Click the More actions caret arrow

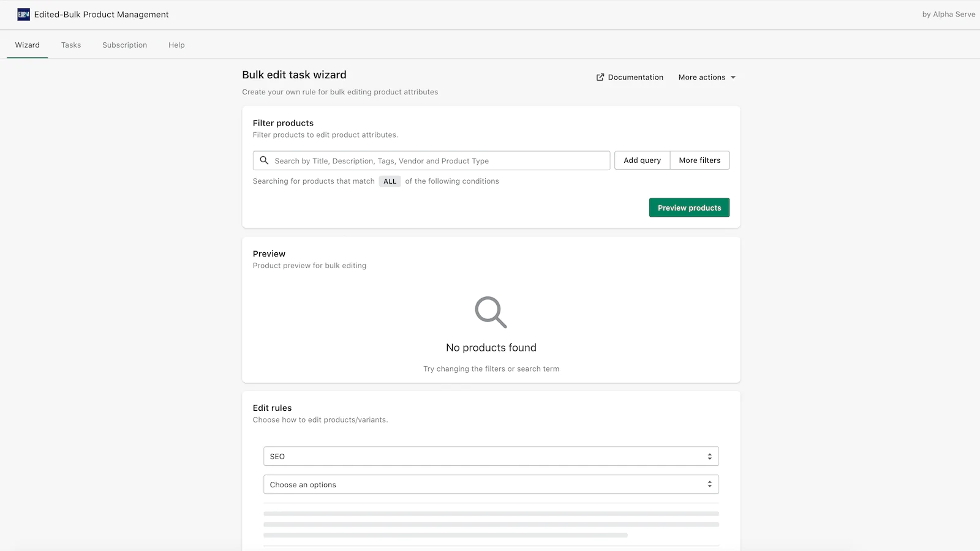[733, 78]
